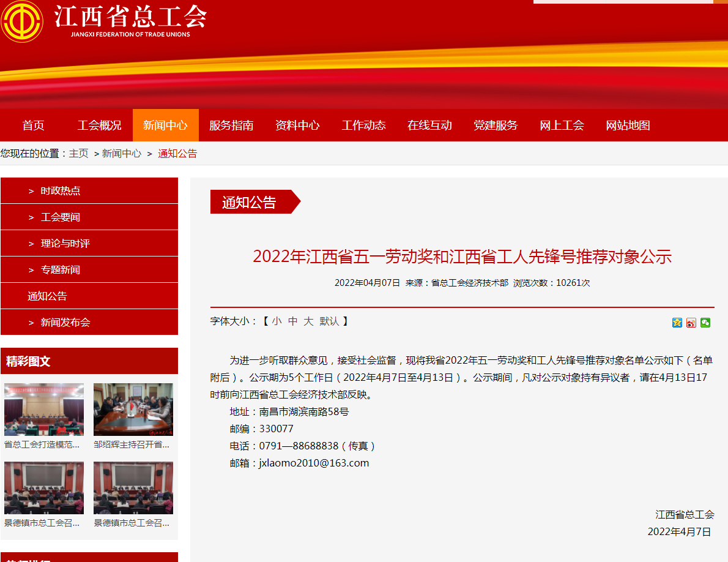Image resolution: width=728 pixels, height=562 pixels.
Task: Click the 通知公告 red section banner
Action: [x=255, y=202]
